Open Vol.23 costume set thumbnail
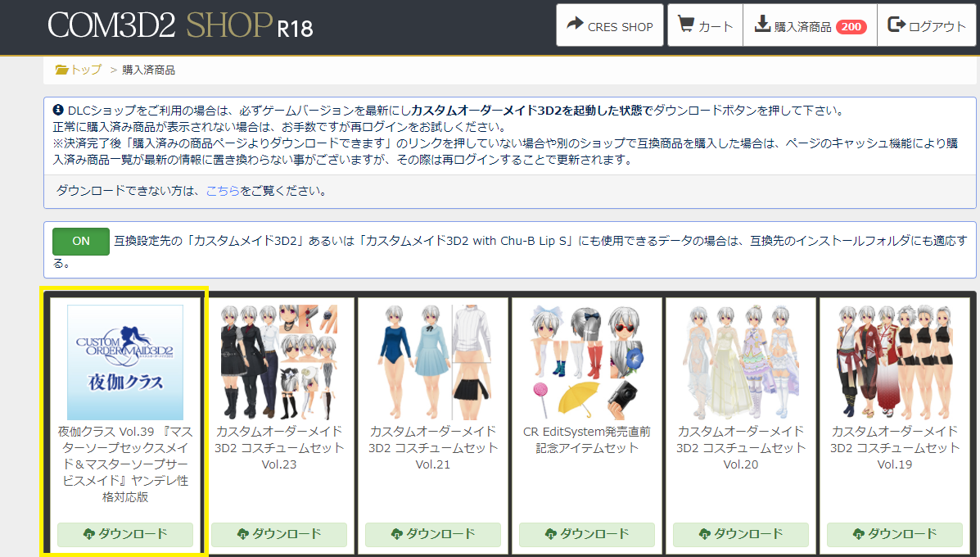The height and width of the screenshot is (557, 980). pyautogui.click(x=278, y=362)
